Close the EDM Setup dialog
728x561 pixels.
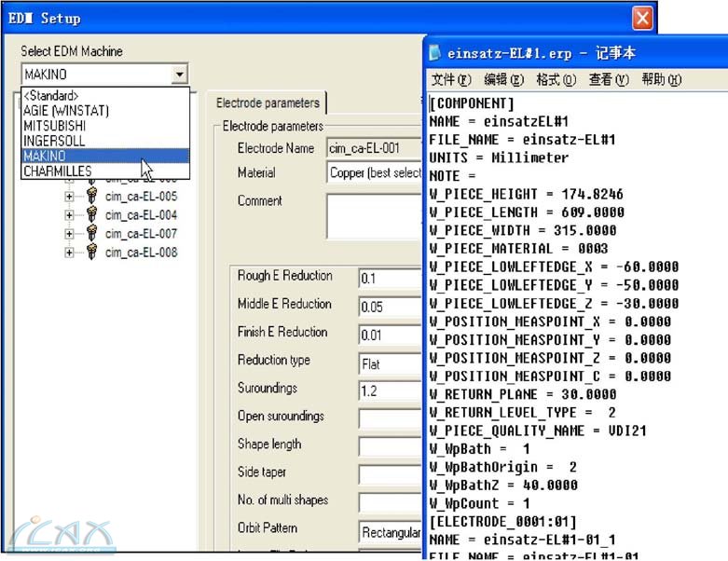(642, 18)
